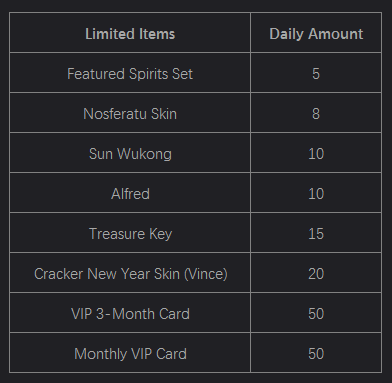Click the amount 50 for VIP 3-Month Card

point(316,314)
